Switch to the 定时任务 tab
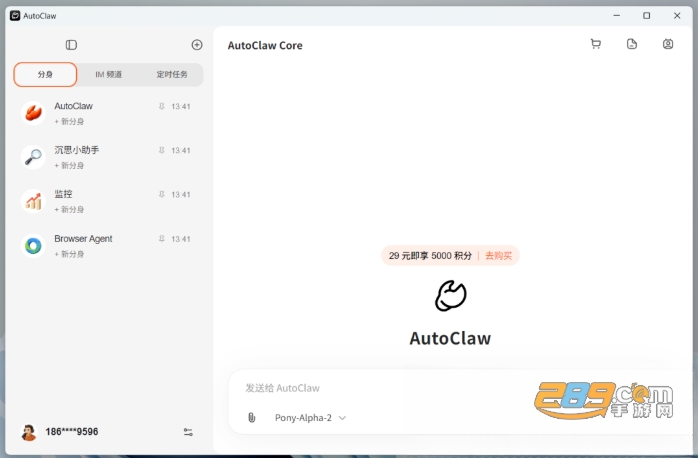The image size is (698, 458). click(x=172, y=74)
